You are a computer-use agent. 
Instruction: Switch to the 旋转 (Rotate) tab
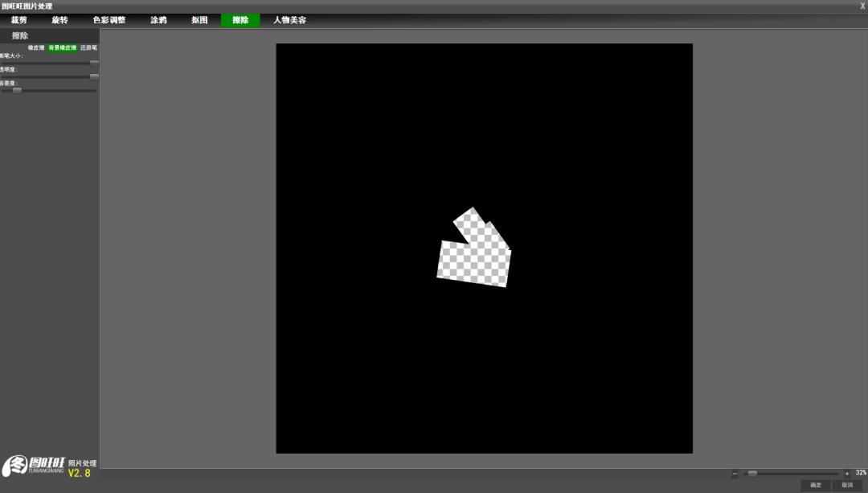59,20
